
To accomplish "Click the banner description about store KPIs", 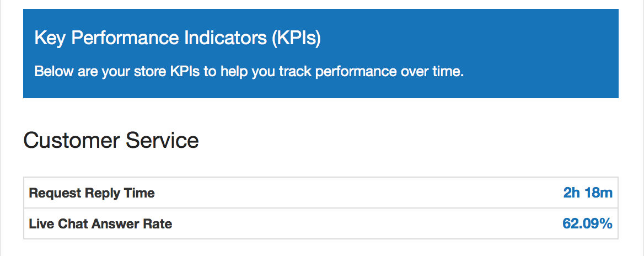I will [249, 72].
